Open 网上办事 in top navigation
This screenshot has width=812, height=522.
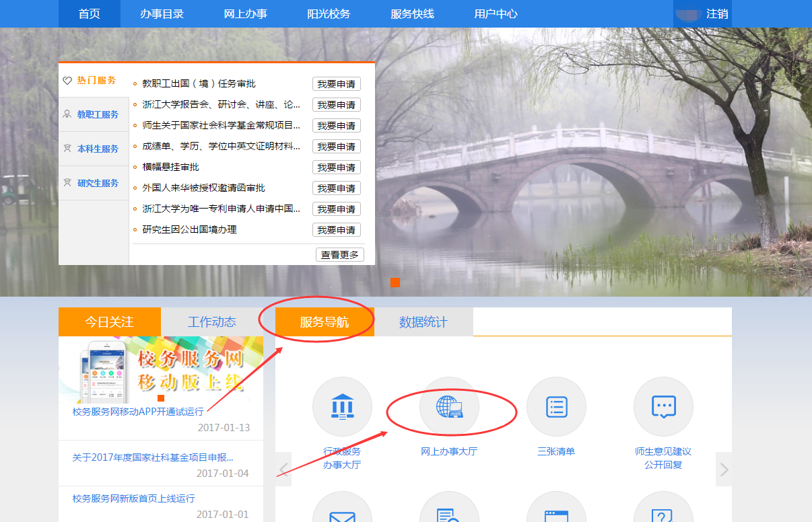point(246,14)
